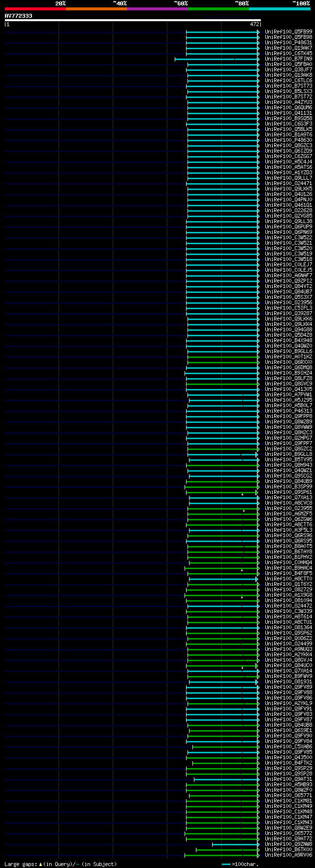This screenshot has width=315, height=868.
Task: Select hit UniRef100_B1A9T6
Action: (x=288, y=134)
